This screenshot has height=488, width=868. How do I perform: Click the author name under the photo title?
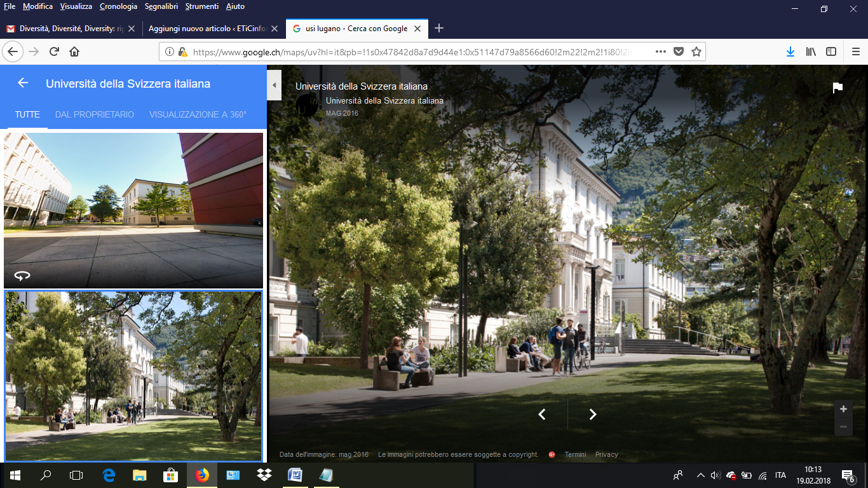384,100
